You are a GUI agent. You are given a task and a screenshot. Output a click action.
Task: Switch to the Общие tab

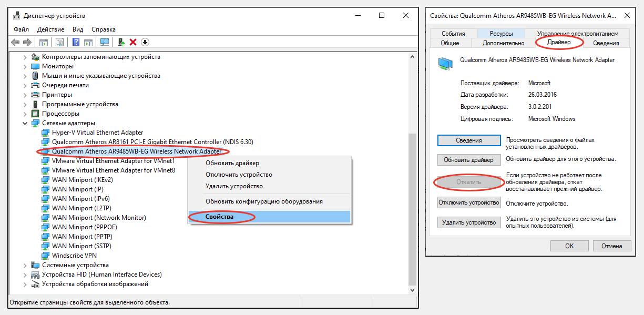pyautogui.click(x=450, y=43)
